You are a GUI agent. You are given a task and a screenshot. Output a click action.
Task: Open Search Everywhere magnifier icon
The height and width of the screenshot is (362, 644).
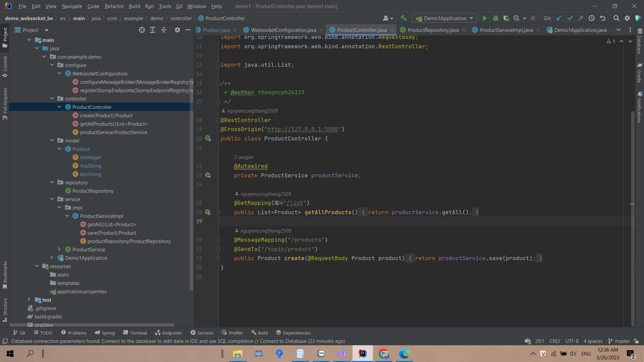pyautogui.click(x=616, y=18)
